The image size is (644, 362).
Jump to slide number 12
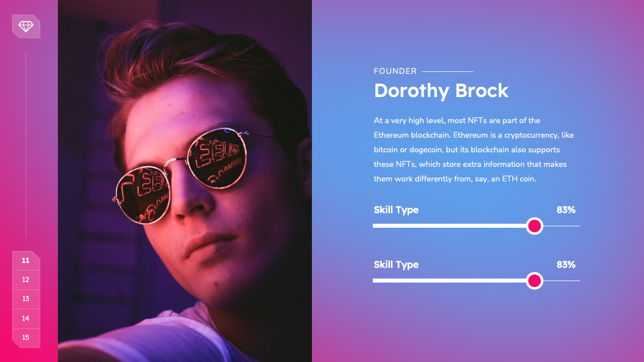coord(26,280)
